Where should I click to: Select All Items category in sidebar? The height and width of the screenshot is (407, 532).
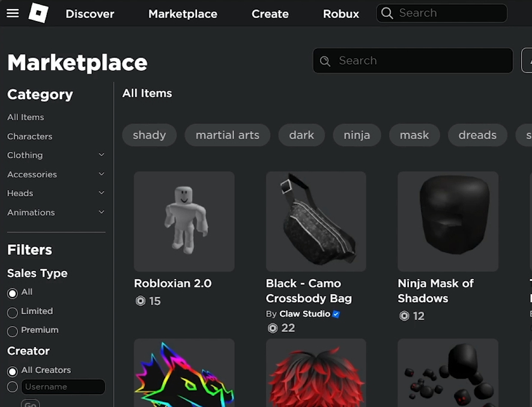point(25,117)
